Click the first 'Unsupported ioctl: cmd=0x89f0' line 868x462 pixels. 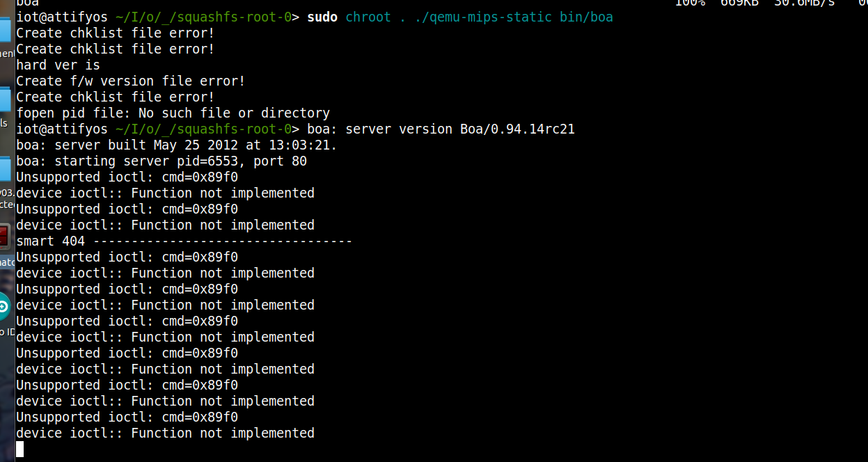coord(127,177)
